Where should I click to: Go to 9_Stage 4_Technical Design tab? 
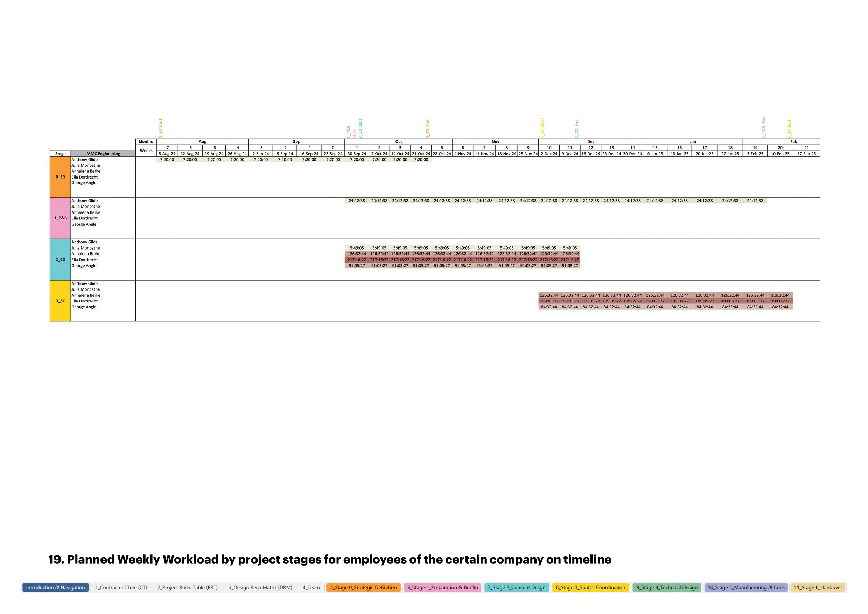pyautogui.click(x=667, y=587)
